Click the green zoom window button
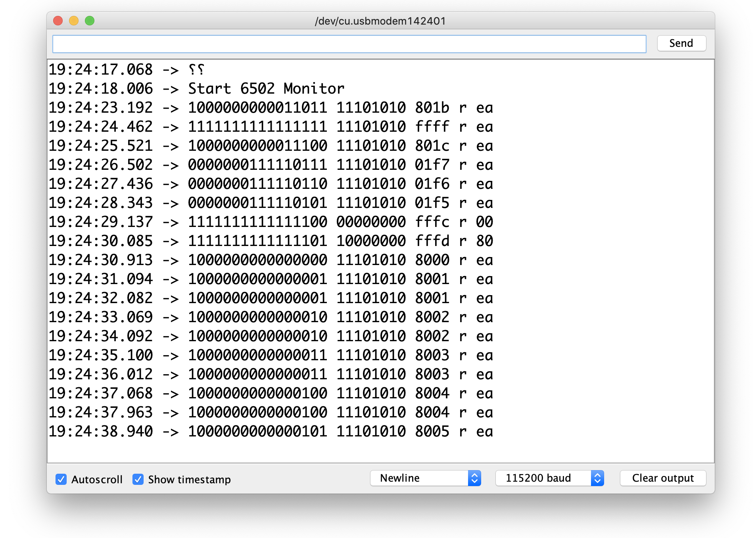The width and height of the screenshot is (756, 538). (90, 21)
